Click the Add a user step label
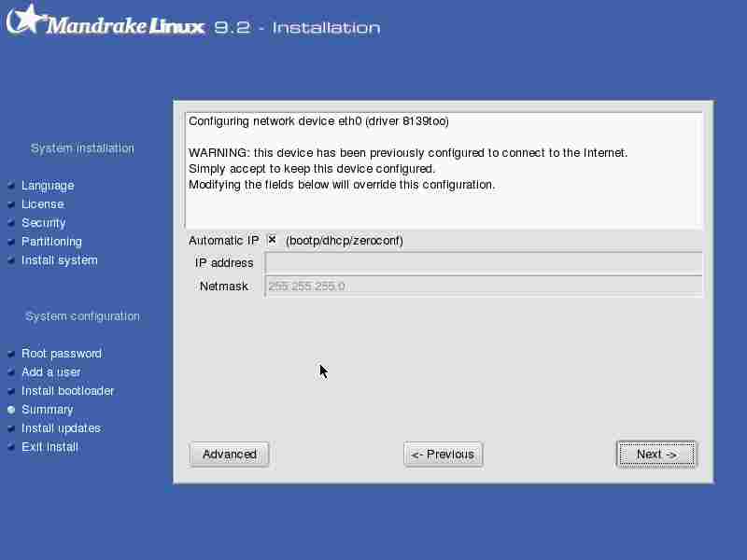747x560 pixels. 51,371
